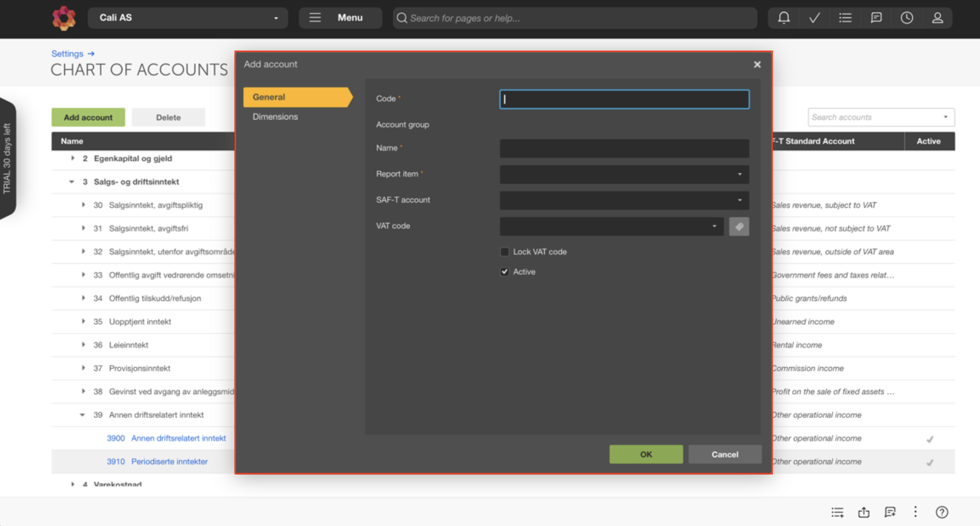Click the VAT code tag icon button
Screen dimensions: 980x526
click(x=739, y=226)
